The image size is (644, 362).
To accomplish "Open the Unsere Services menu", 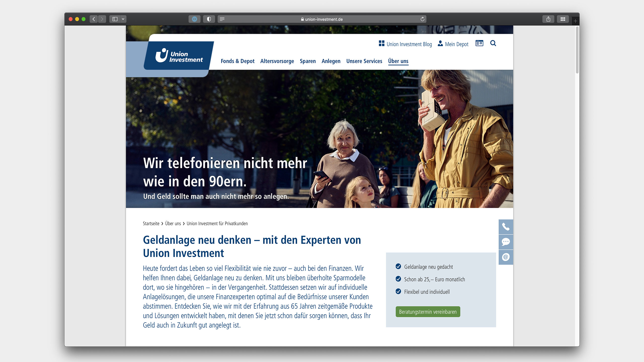I will pyautogui.click(x=364, y=61).
